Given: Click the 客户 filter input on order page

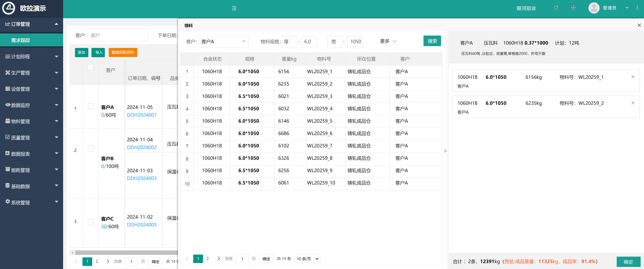Looking at the screenshot, I should tap(118, 35).
